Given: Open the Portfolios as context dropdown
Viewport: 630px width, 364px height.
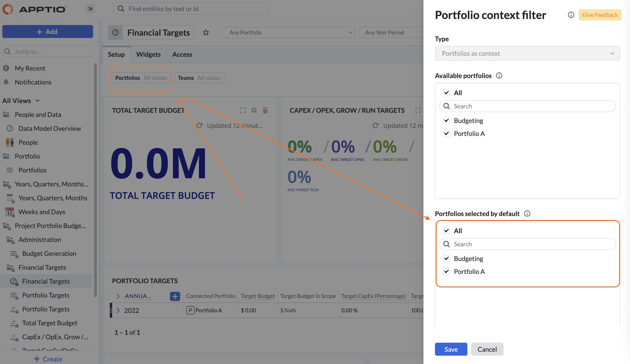Looking at the screenshot, I should click(527, 53).
